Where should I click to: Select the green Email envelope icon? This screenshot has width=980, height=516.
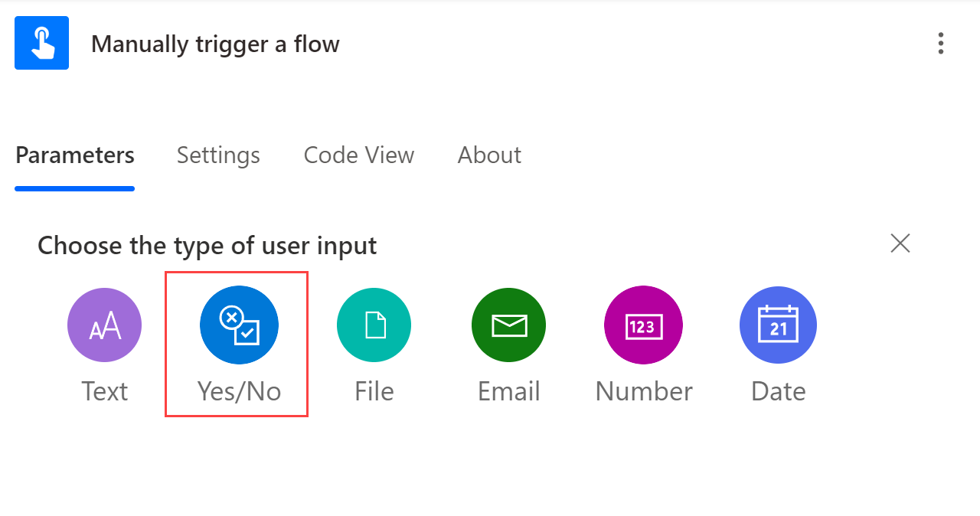point(508,325)
